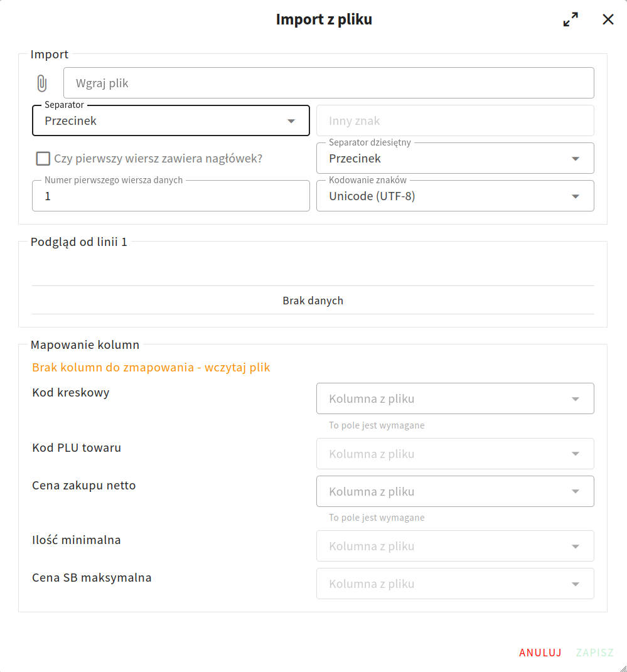Click the resize handle in dialog corner
The image size is (627, 672).
(x=622, y=667)
